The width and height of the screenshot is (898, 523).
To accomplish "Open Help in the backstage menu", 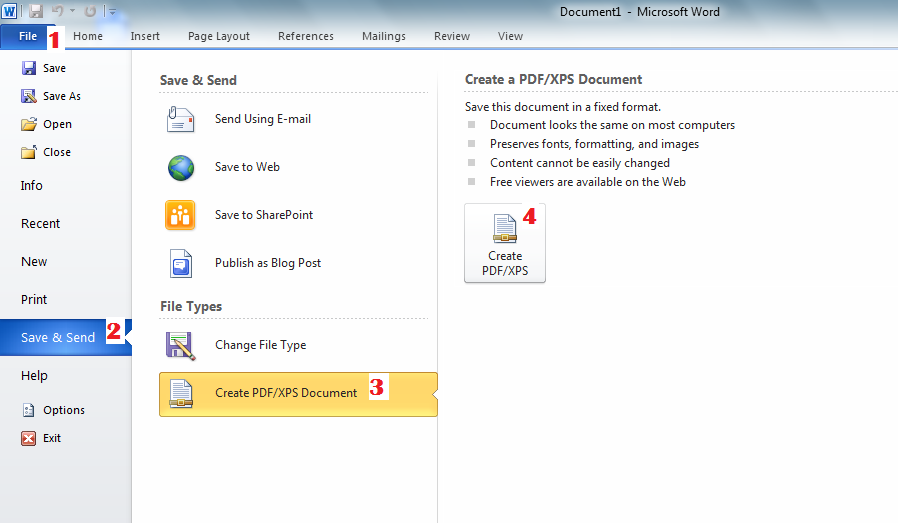I will (34, 376).
